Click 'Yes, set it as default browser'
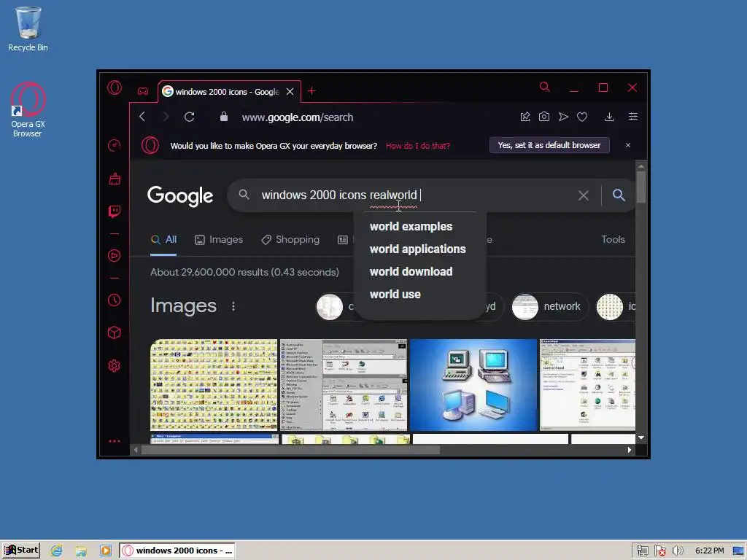 tap(549, 145)
